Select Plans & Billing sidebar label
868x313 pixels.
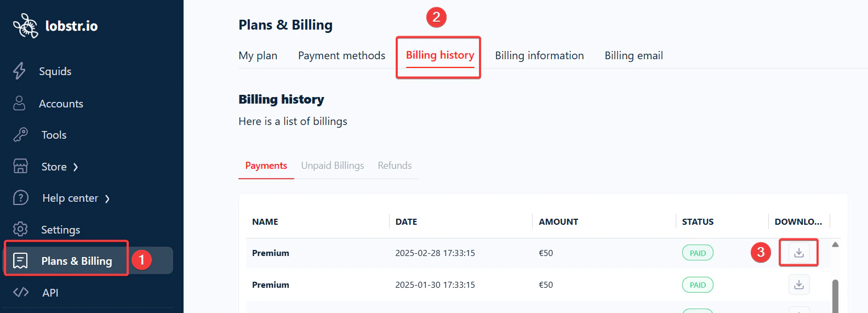pos(77,261)
